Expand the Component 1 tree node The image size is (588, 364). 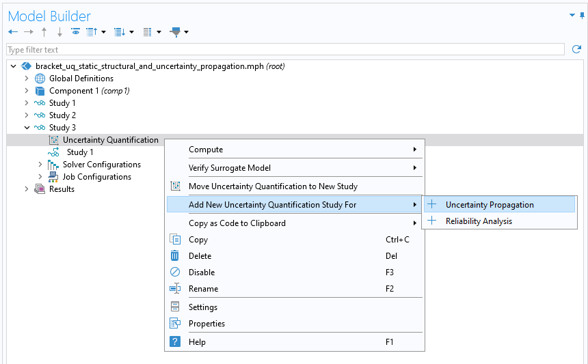click(27, 91)
